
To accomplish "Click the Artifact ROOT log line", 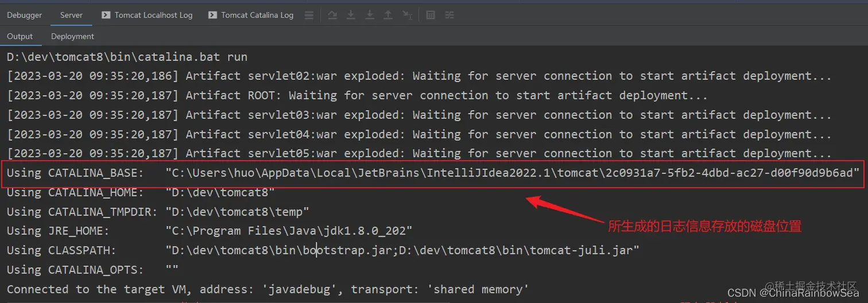I will [x=357, y=95].
